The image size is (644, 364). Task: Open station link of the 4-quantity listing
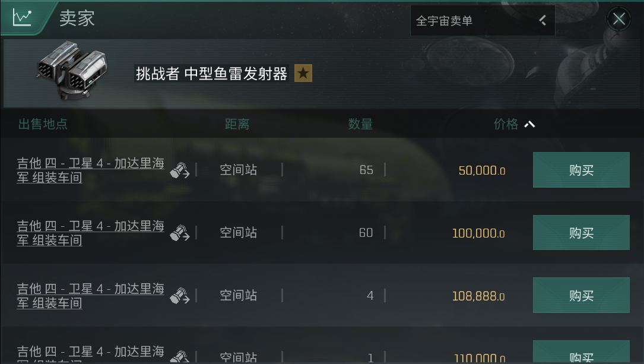tap(90, 296)
